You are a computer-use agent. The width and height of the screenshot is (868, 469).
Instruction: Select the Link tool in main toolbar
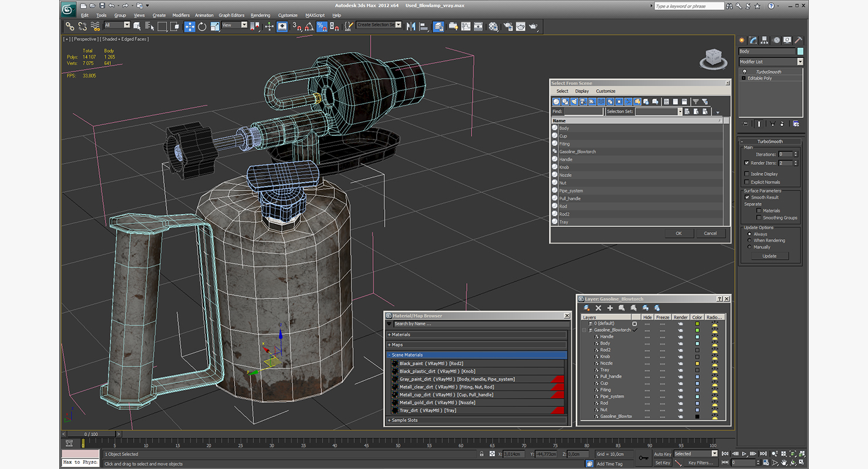[x=69, y=26]
